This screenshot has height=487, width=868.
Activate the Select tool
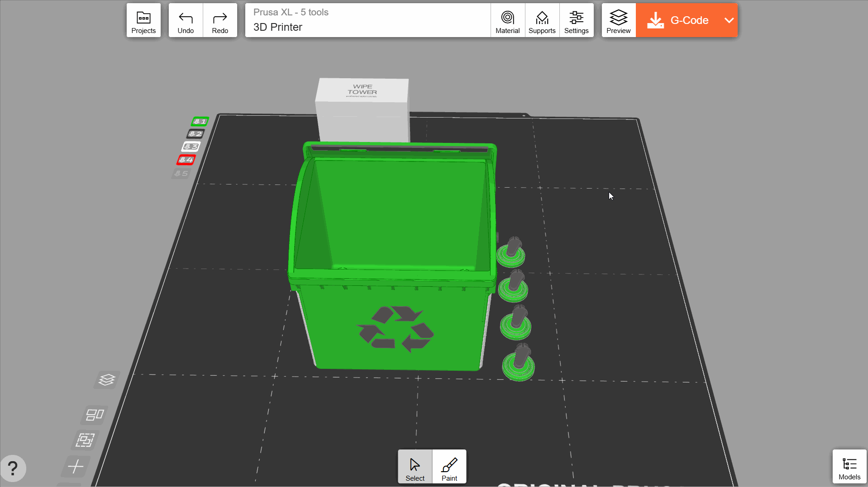(x=415, y=467)
